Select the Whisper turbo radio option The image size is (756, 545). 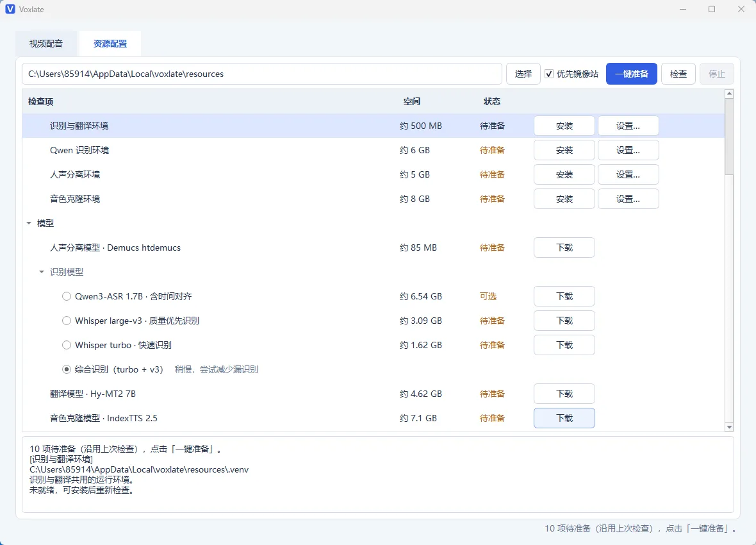[67, 345]
